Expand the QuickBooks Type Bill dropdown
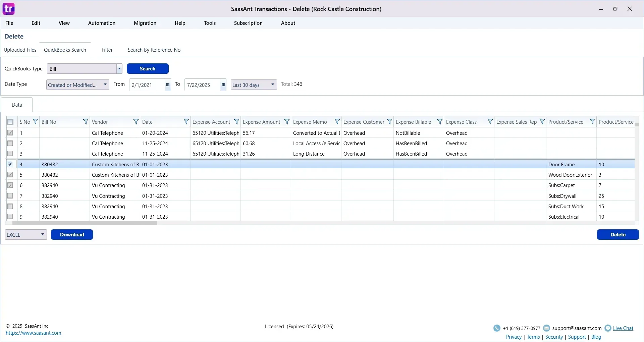The image size is (644, 342). (x=119, y=69)
